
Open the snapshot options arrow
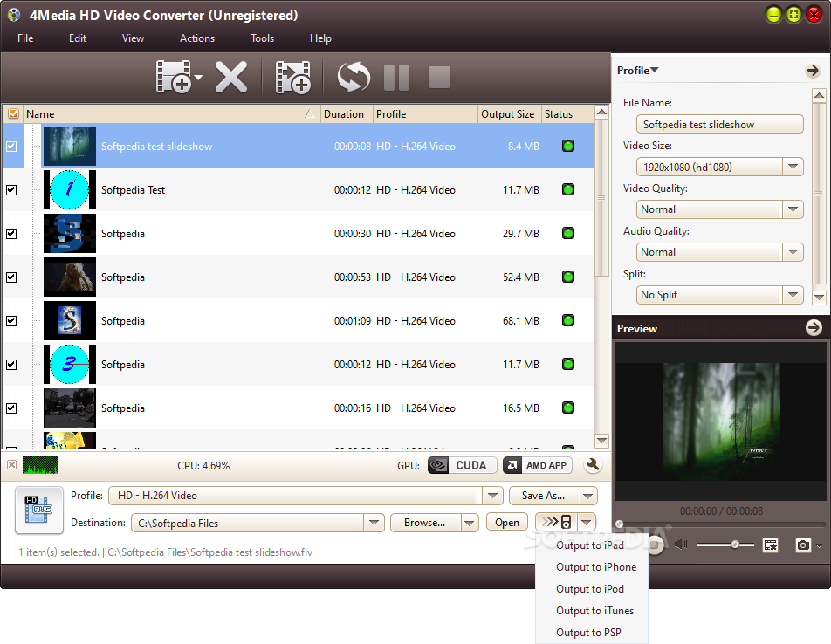tap(820, 545)
